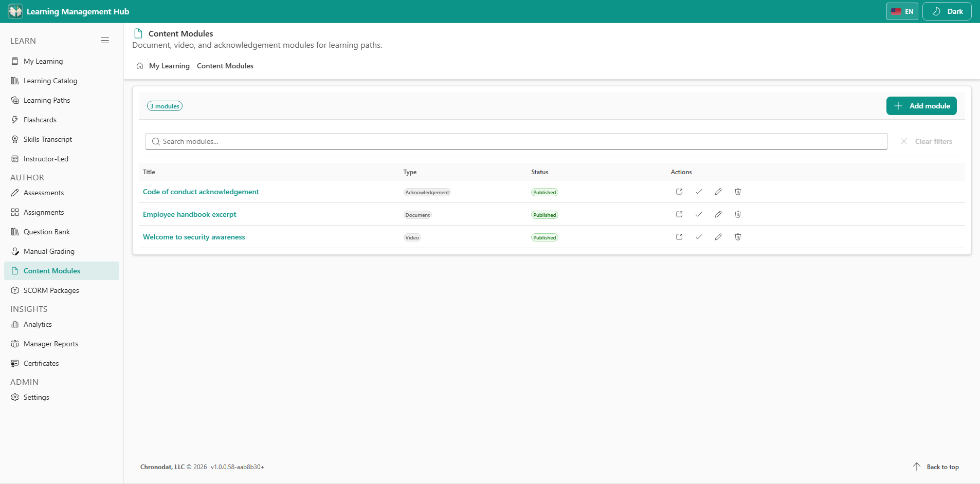Open Code of conduct acknowledgement module
Screen dimensions: 980x484
[x=201, y=192]
